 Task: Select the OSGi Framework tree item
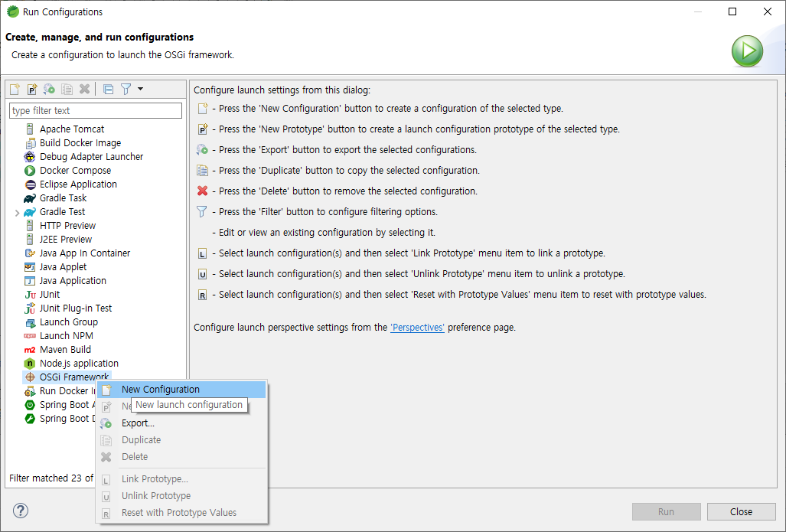coord(67,377)
